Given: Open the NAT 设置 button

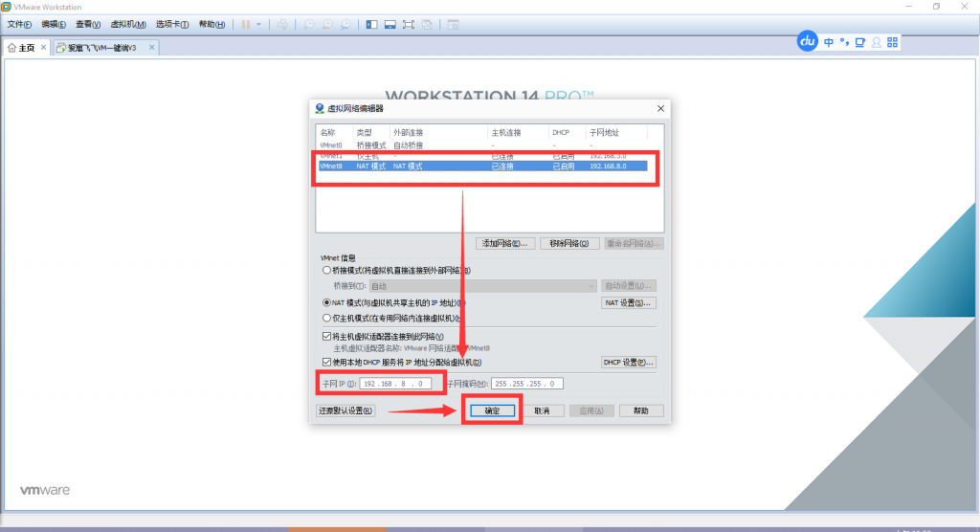Looking at the screenshot, I should point(628,302).
